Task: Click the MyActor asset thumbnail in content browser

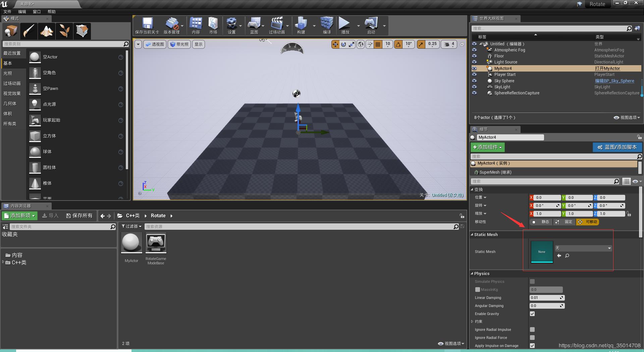Action: 131,243
